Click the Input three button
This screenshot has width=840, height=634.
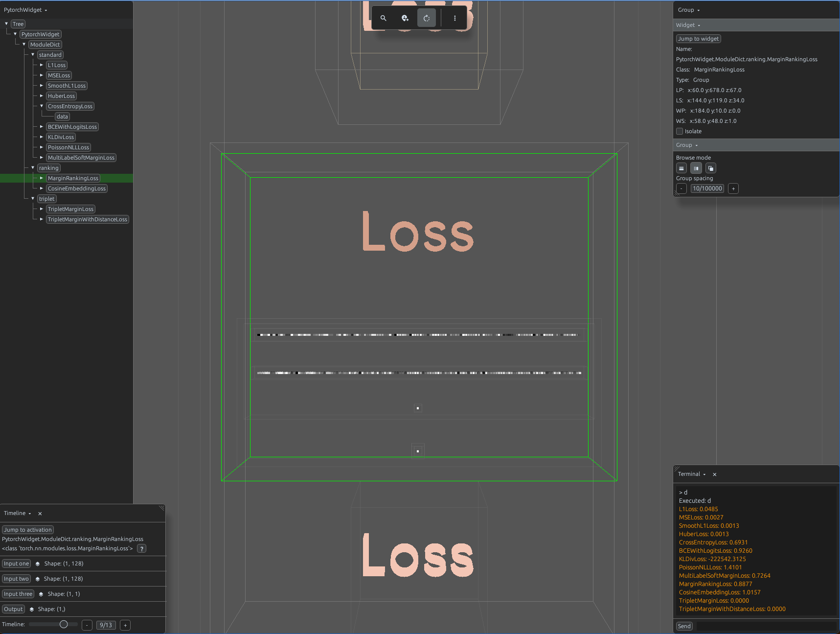(18, 594)
